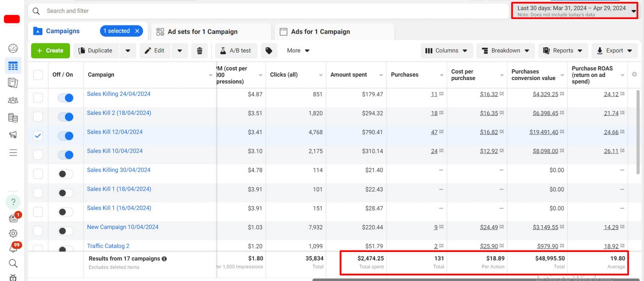Click the green Create button
The height and width of the screenshot is (281, 644).
click(x=50, y=50)
